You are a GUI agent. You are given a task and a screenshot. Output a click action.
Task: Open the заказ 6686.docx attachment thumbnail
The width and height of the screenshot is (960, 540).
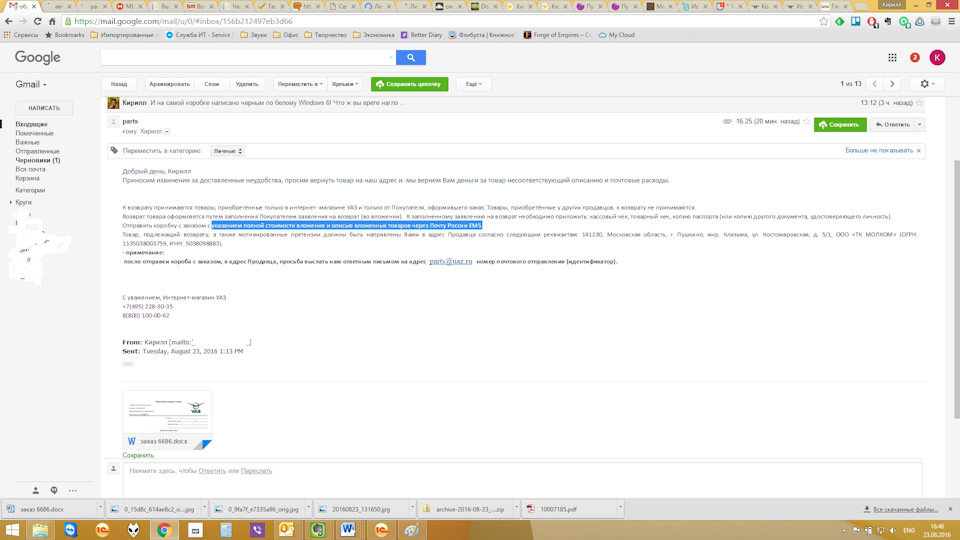coord(167,418)
